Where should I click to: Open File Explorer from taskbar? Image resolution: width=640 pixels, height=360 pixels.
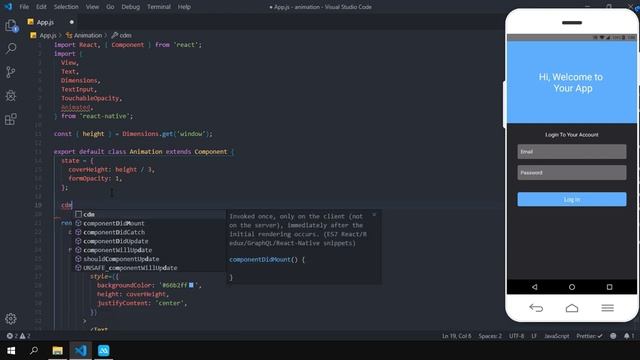[58, 351]
